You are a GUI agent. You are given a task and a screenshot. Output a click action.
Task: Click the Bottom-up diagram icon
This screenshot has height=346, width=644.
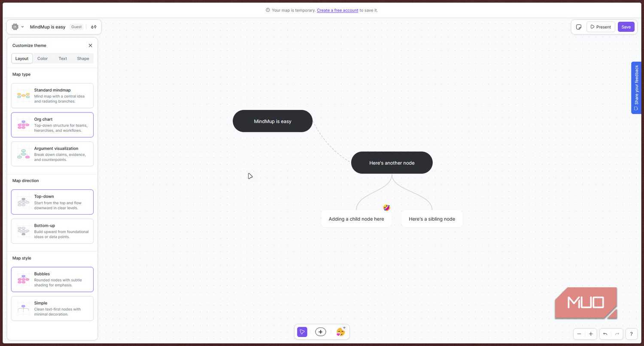pos(23,231)
